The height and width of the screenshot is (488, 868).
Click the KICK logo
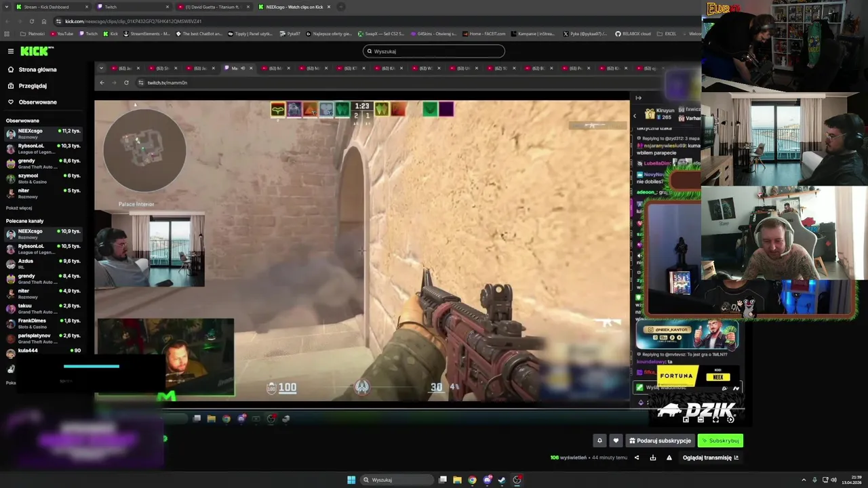[37, 51]
